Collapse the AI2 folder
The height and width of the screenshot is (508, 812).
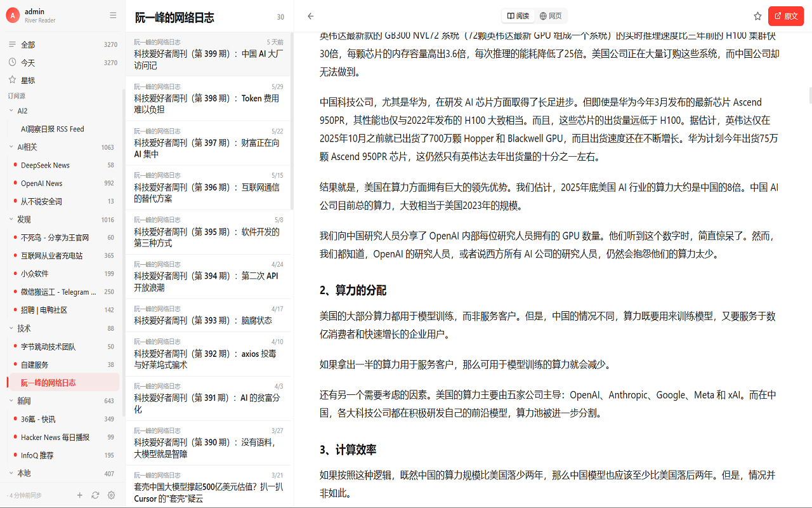(x=11, y=110)
